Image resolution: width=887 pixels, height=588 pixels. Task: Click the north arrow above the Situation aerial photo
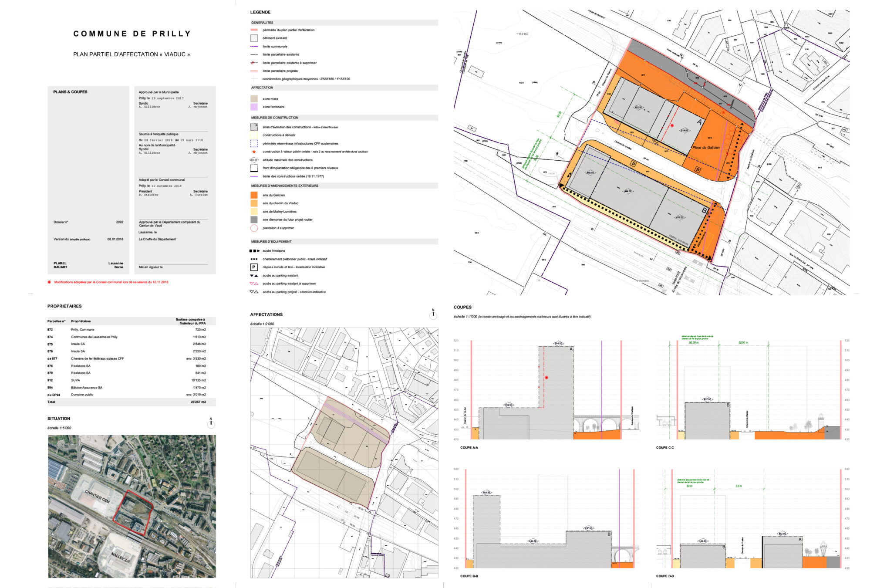click(x=211, y=423)
